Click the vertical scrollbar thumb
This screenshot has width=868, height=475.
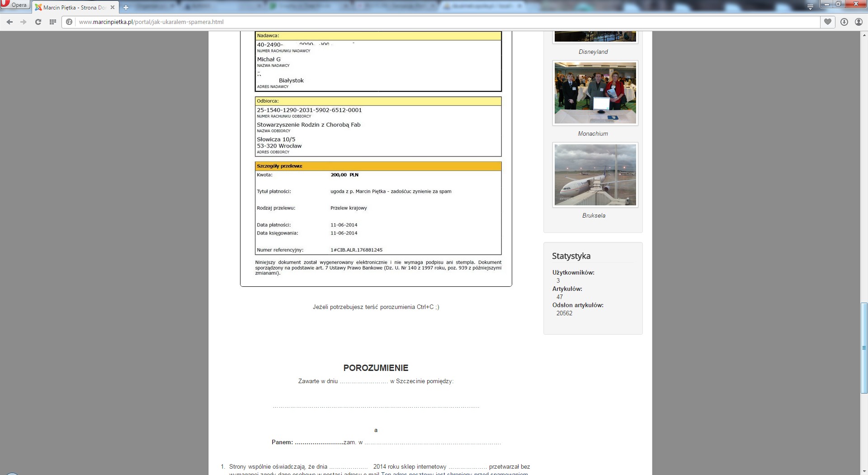point(864,348)
